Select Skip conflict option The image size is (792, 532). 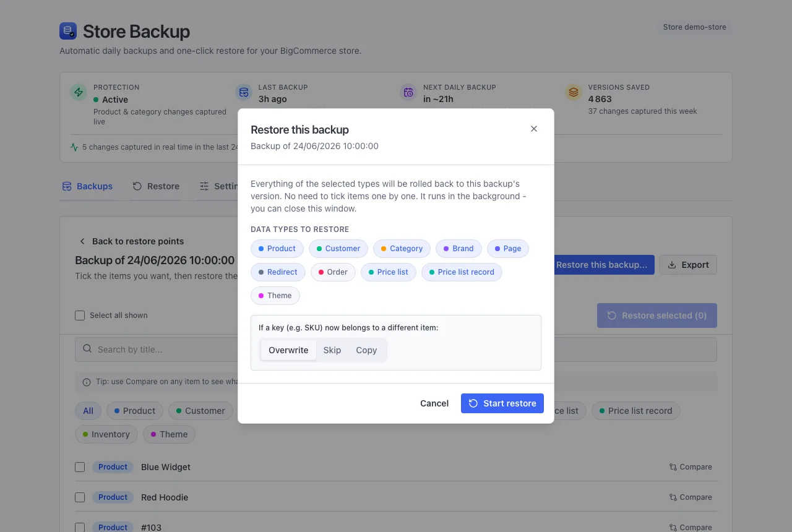coord(332,350)
